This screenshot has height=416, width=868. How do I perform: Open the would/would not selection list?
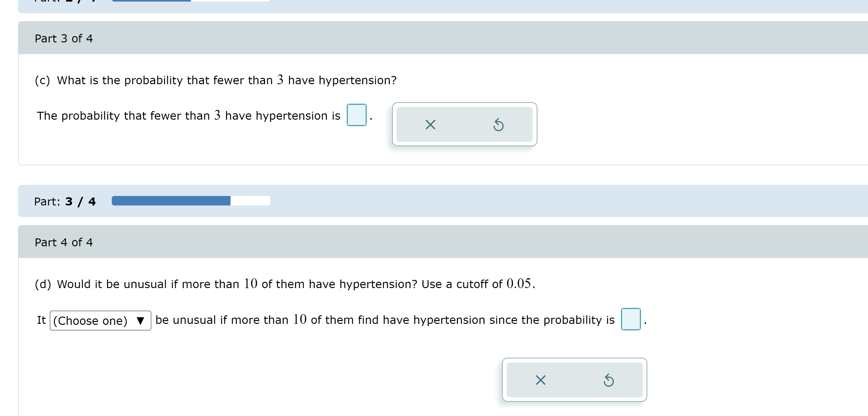(x=100, y=321)
